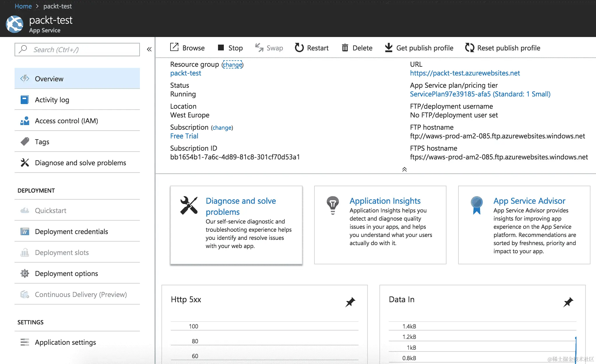Click the Delete trash icon
596x364 pixels.
[x=345, y=48]
